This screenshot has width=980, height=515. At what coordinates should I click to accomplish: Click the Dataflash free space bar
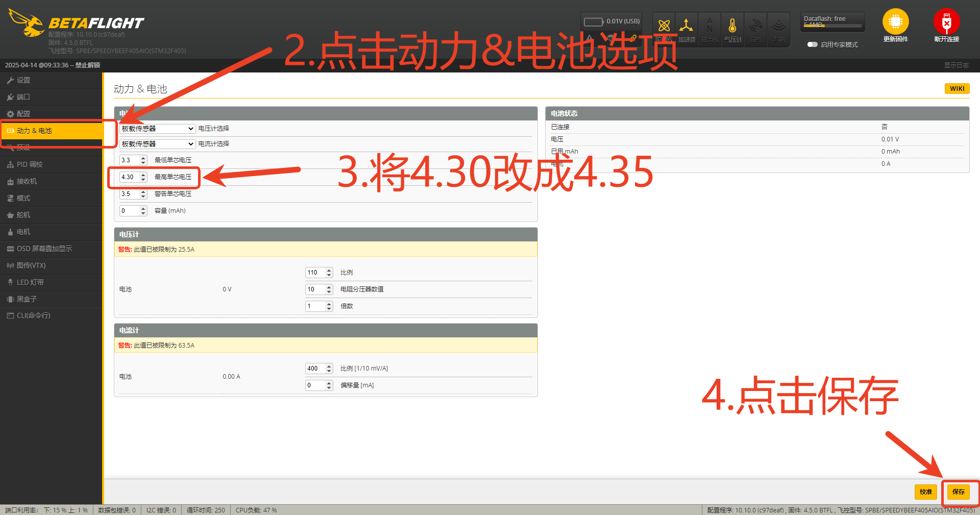click(x=832, y=25)
